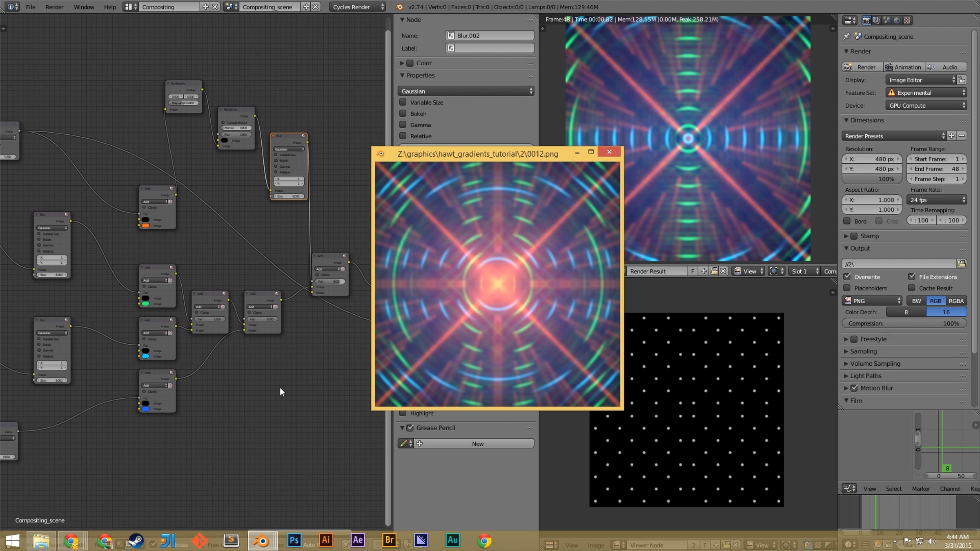Click the lock interface icon beside Image Editor
The image size is (980, 551).
(962, 80)
